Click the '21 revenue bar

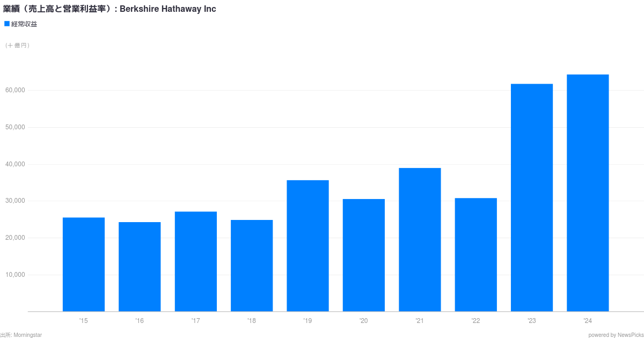(x=420, y=240)
